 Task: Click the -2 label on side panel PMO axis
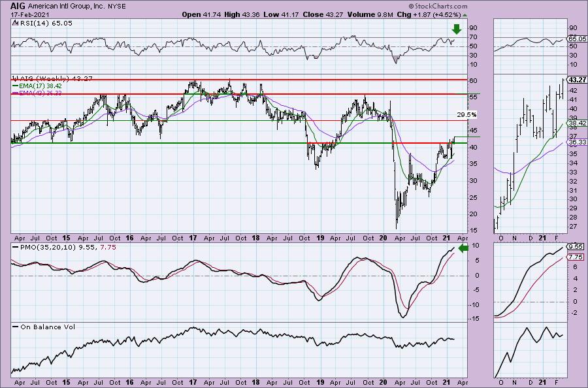574,313
